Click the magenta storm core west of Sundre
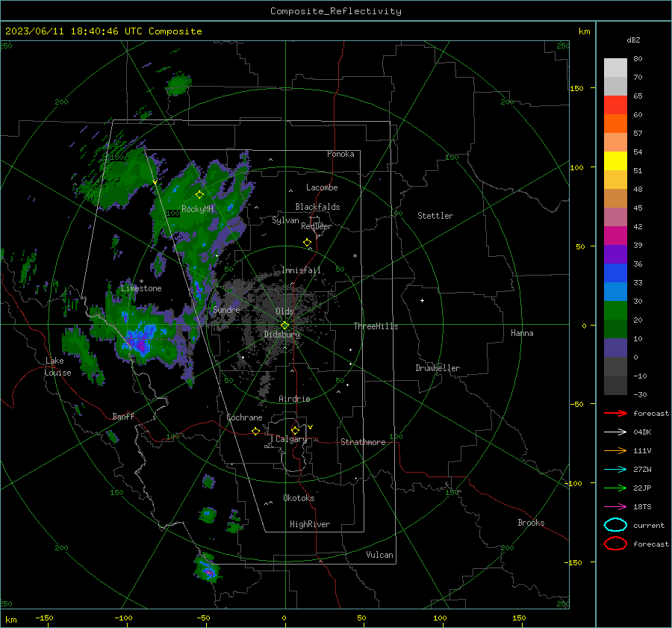 140,343
